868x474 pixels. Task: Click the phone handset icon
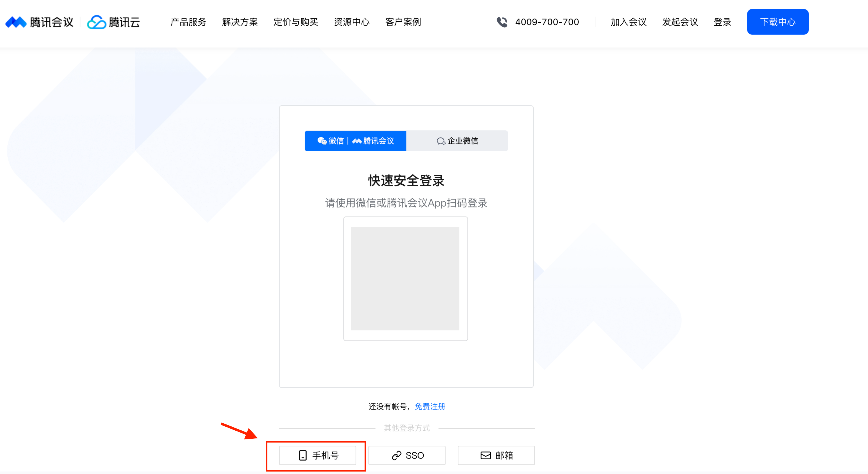(x=502, y=22)
